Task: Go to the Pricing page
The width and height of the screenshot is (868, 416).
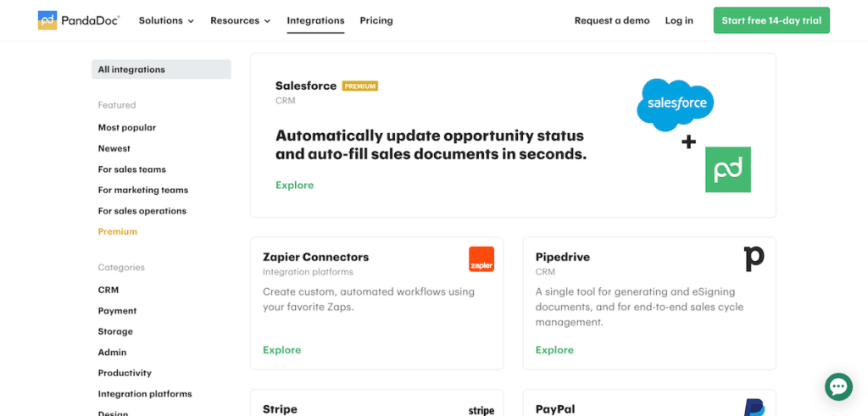Action: 376,20
